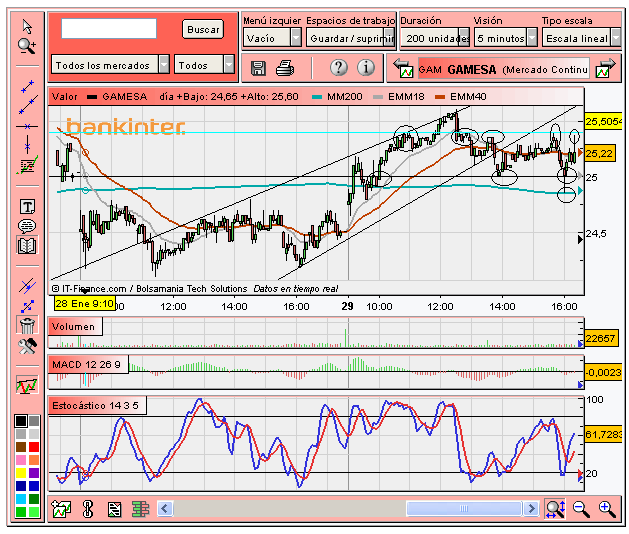Click the 22657 volume value label
The height and width of the screenshot is (534, 629).
pyautogui.click(x=600, y=338)
